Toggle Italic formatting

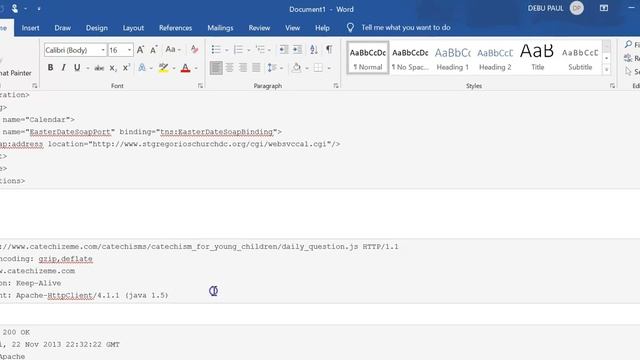click(63, 68)
